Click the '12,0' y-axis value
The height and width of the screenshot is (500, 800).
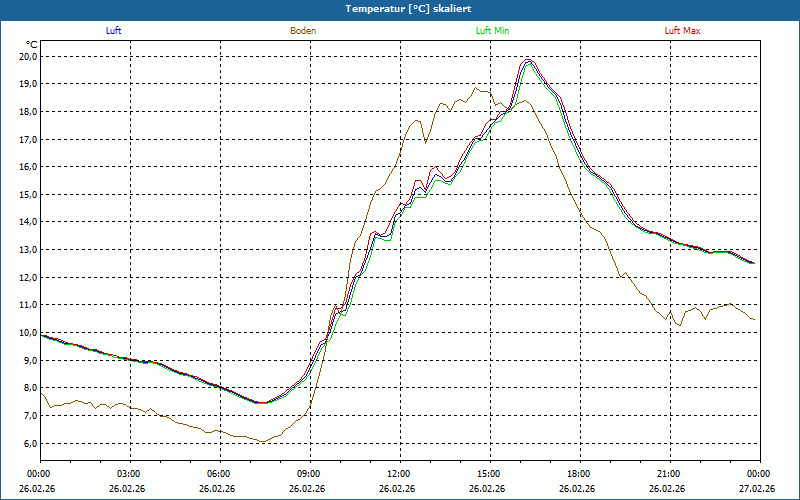[x=28, y=277]
